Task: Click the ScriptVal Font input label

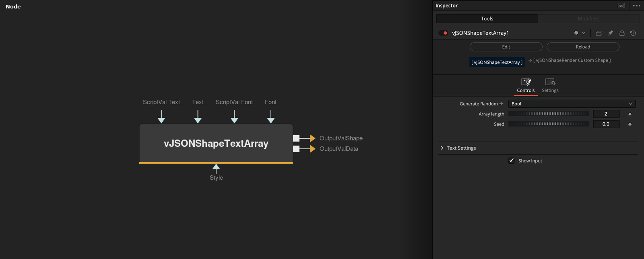Action: (234, 102)
